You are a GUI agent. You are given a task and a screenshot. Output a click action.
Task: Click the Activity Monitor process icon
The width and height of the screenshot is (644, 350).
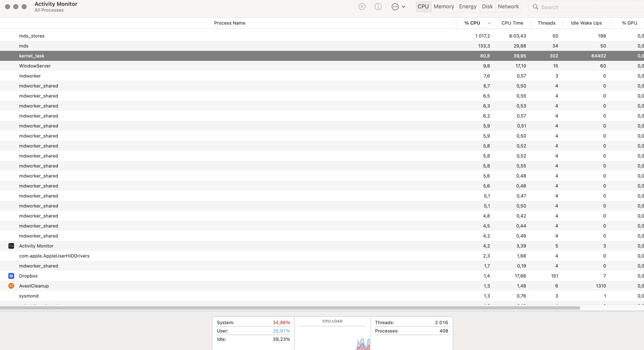[11, 246]
